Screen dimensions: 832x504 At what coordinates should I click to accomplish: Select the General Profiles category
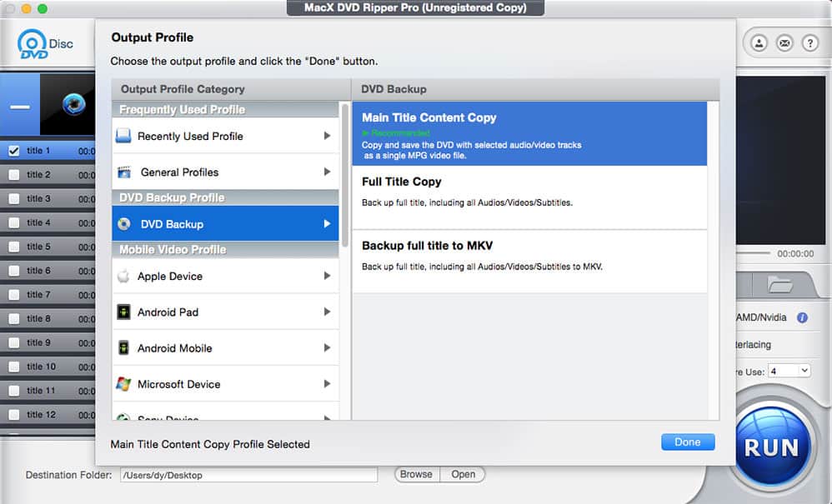[226, 172]
